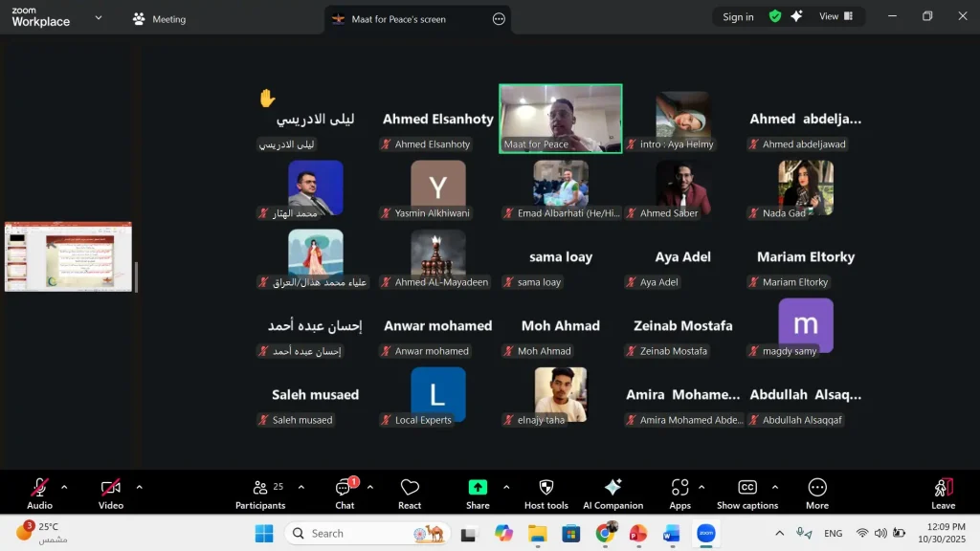Click the React heart icon

click(410, 492)
